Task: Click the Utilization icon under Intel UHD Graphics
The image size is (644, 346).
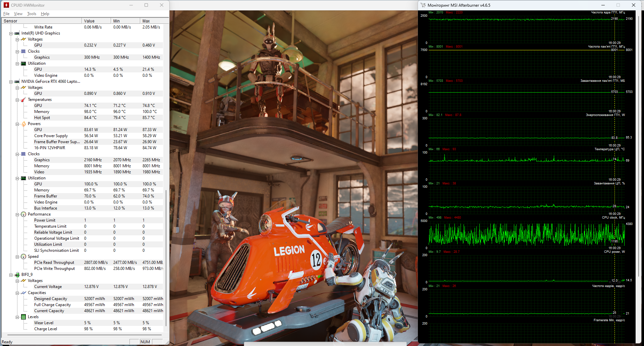Action: coord(23,63)
